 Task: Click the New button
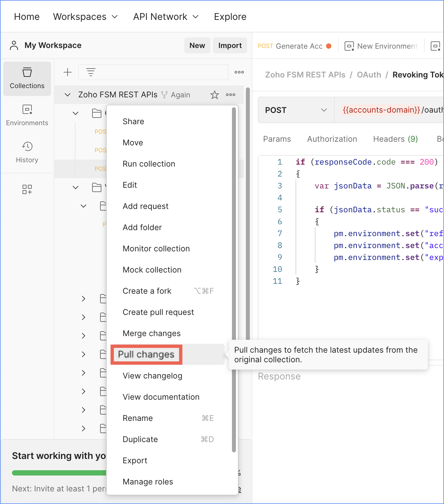click(197, 45)
